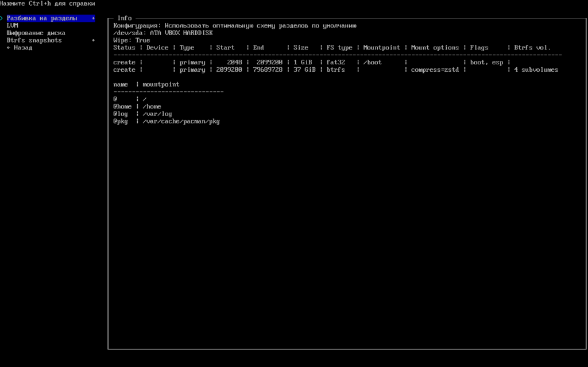Viewport: 588px width, 367px height.
Task: Go back using the '← Назад' entry
Action: pyautogui.click(x=19, y=48)
